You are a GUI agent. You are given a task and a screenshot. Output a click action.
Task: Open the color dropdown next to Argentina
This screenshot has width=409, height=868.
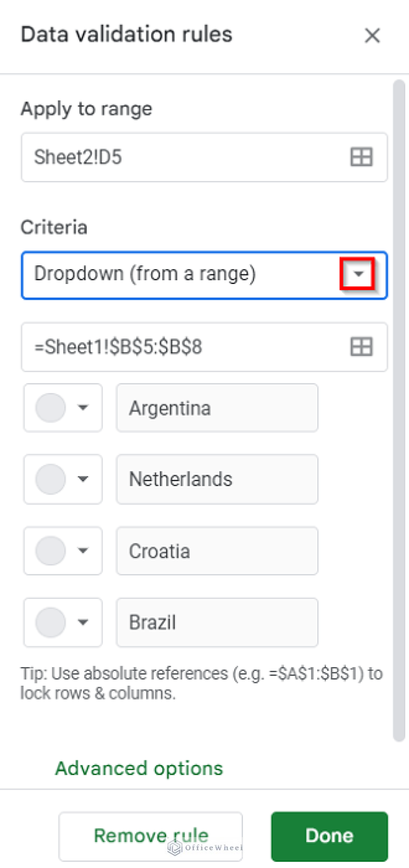click(83, 408)
